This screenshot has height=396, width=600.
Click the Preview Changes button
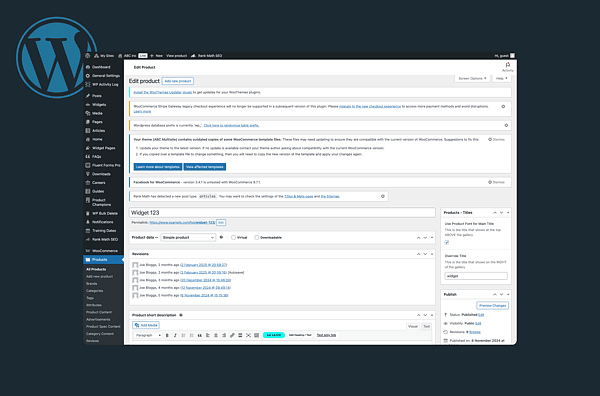[x=492, y=305]
